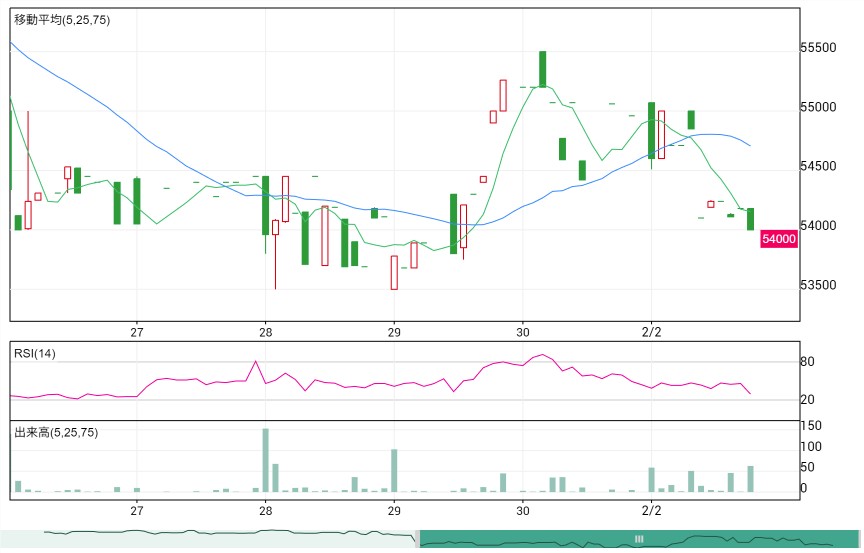This screenshot has height=553, width=864.
Task: Click the 53500 price axis label
Action: coord(818,285)
